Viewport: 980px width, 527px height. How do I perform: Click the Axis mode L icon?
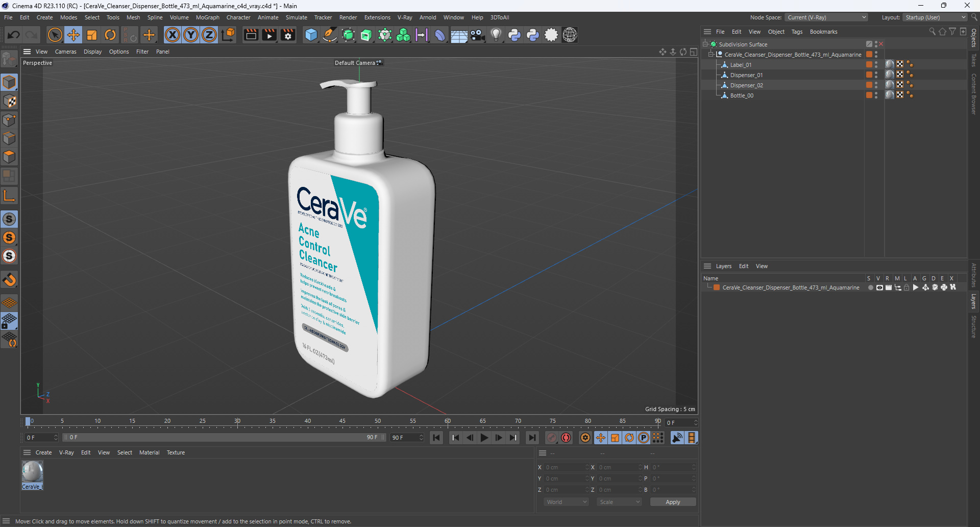click(x=9, y=196)
